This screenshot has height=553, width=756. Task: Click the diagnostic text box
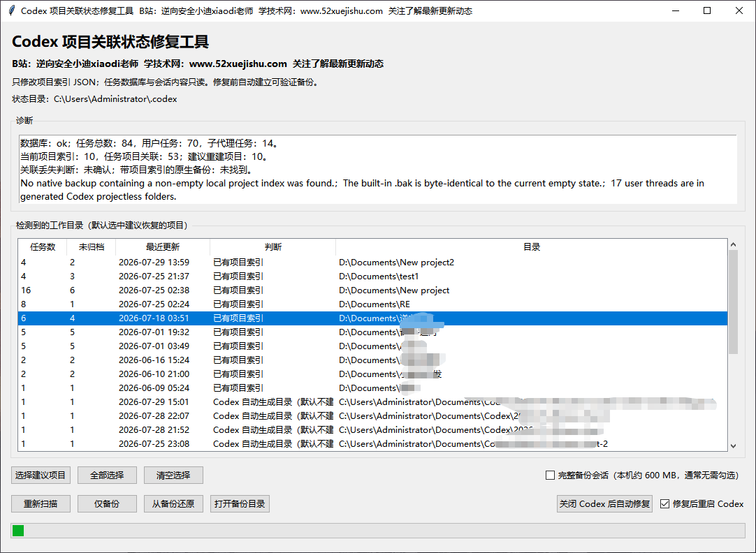[x=378, y=170]
